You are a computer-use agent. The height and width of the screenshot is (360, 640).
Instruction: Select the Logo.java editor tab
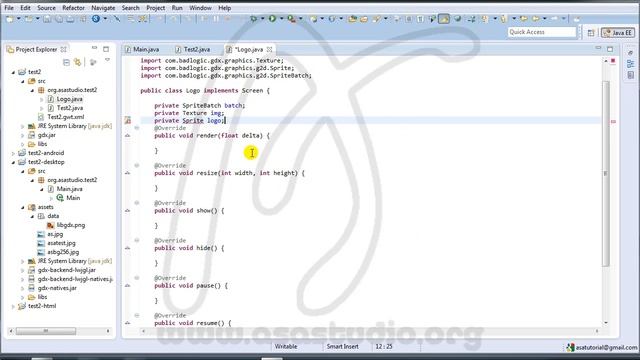249,49
